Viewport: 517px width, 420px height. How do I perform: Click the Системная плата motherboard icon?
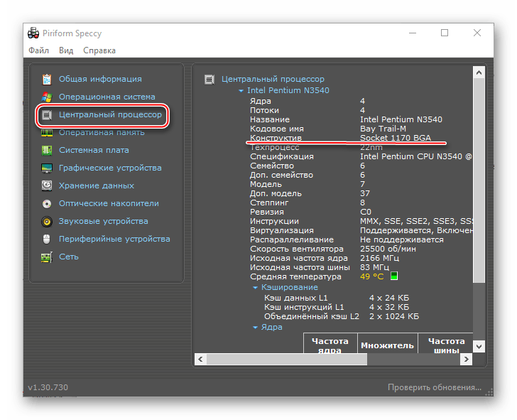tap(47, 150)
